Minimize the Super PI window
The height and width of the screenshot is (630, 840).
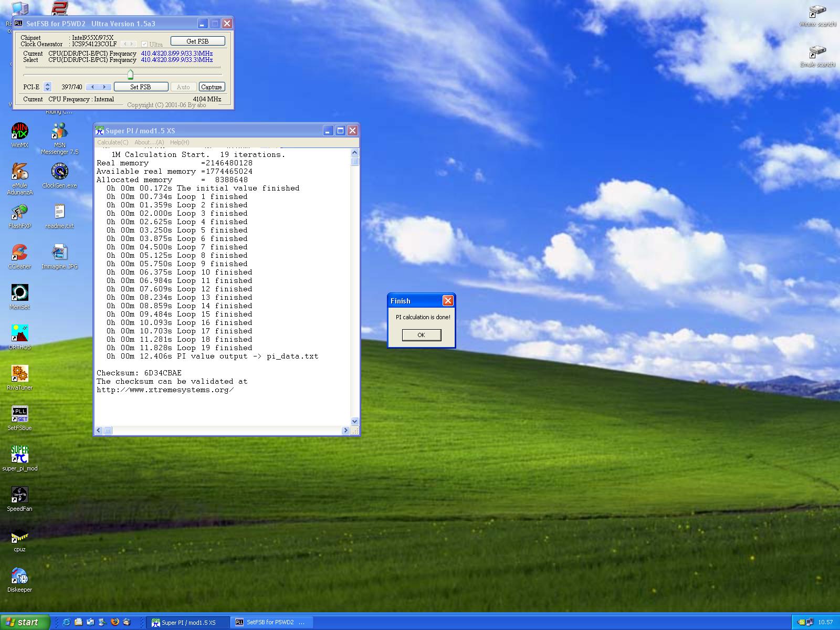pos(328,131)
